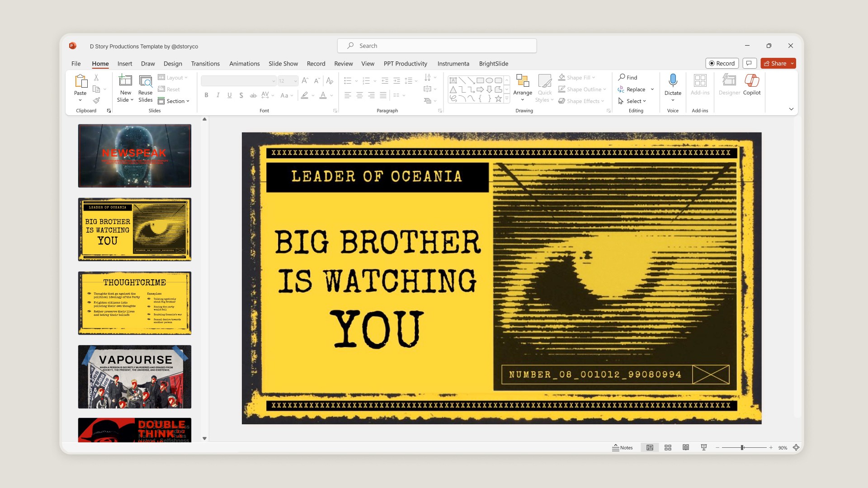Open the Transitions tab
868x488 pixels.
(205, 64)
